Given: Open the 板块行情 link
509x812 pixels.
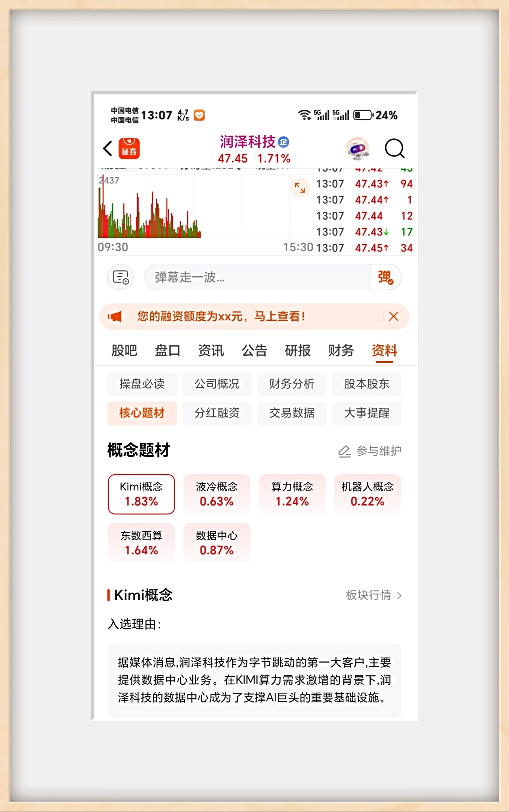Looking at the screenshot, I should 374,595.
